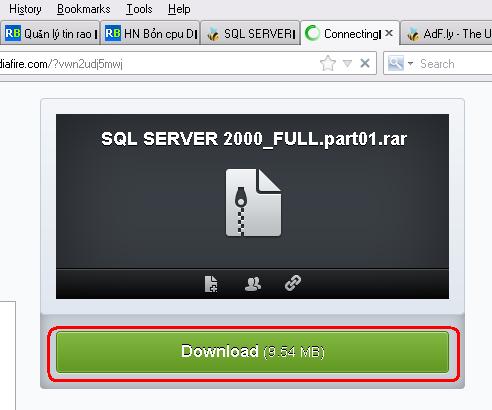This screenshot has height=410, width=492.
Task: Switch to the SQL SERVER tab
Action: tap(250, 33)
